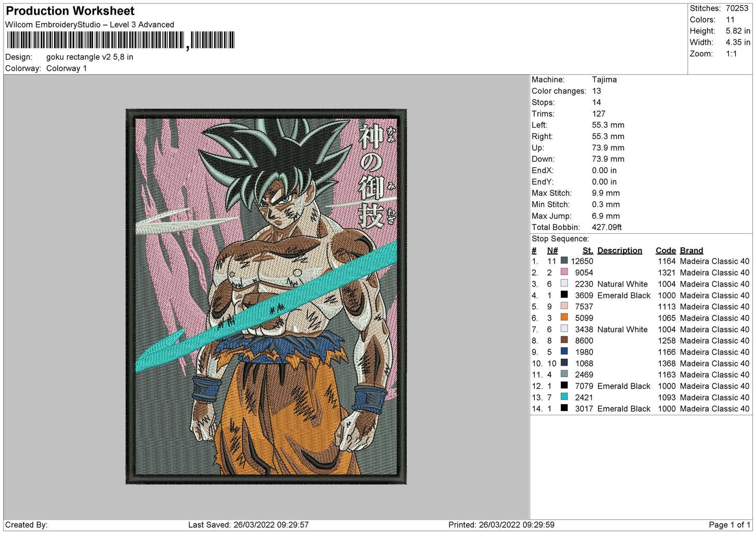Click the turquoise swatch in stop 13
Screen dimensions: 756x534
[564, 397]
